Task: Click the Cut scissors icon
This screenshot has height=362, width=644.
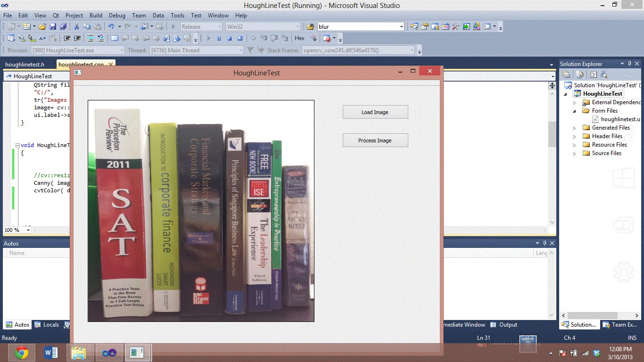Action: pos(76,27)
